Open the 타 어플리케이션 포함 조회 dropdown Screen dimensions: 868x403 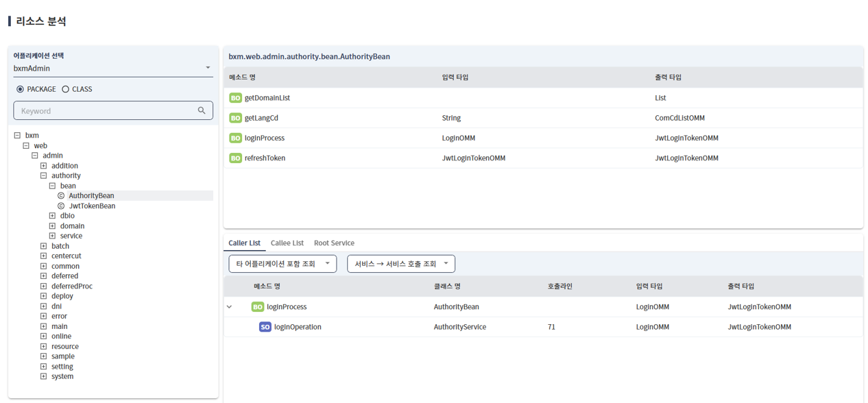(x=282, y=264)
